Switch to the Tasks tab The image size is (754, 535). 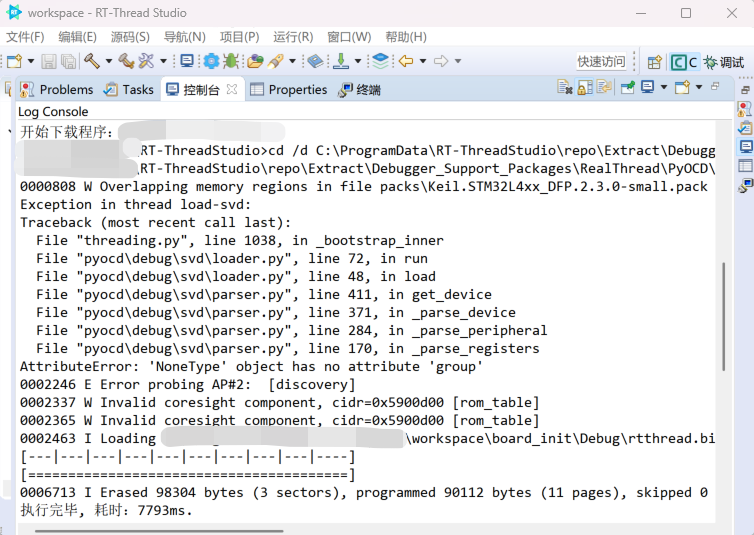tap(129, 89)
